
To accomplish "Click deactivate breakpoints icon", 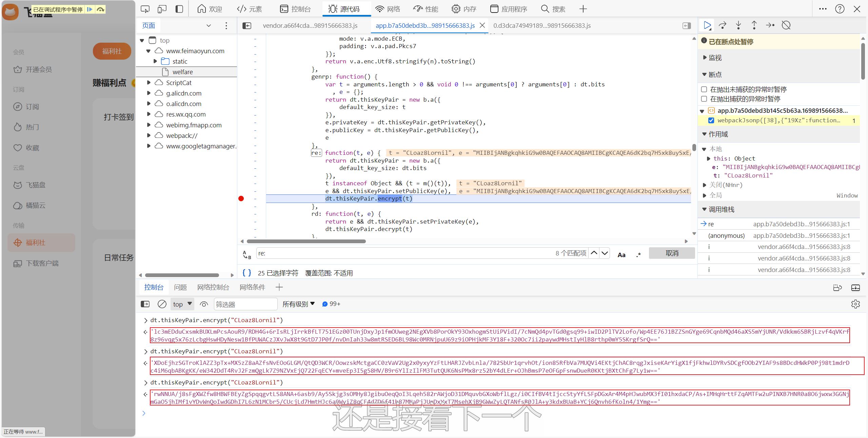I will tap(786, 25).
